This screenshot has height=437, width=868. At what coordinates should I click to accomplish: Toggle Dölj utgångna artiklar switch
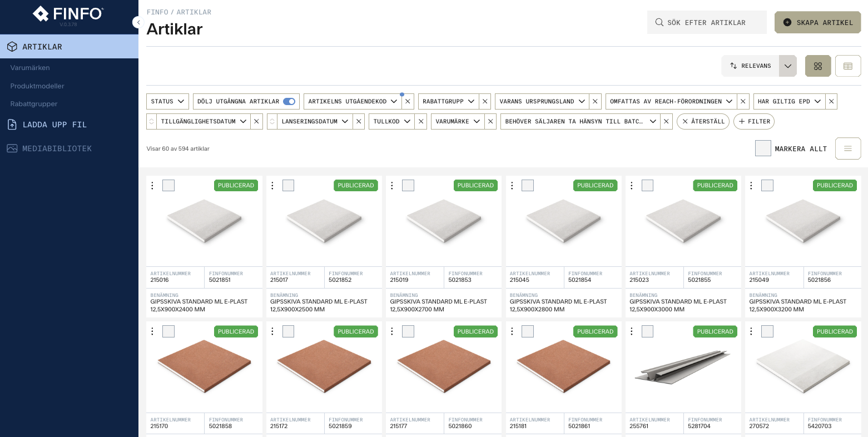pyautogui.click(x=289, y=101)
